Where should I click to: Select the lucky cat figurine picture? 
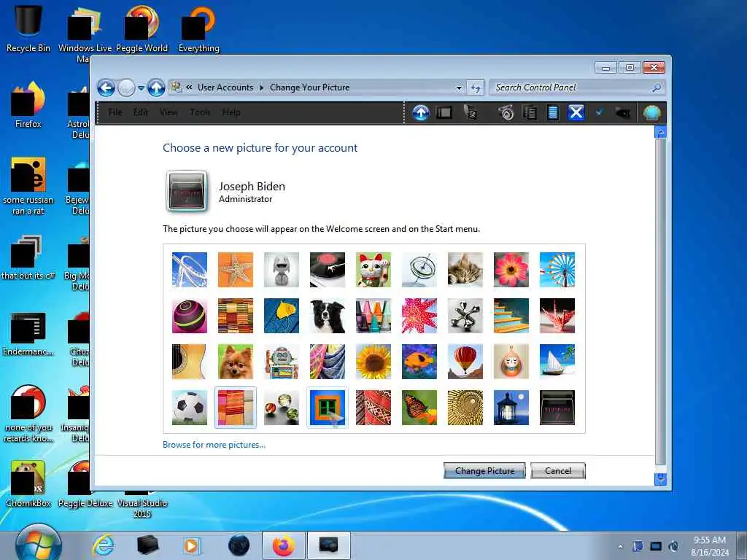[x=373, y=270]
